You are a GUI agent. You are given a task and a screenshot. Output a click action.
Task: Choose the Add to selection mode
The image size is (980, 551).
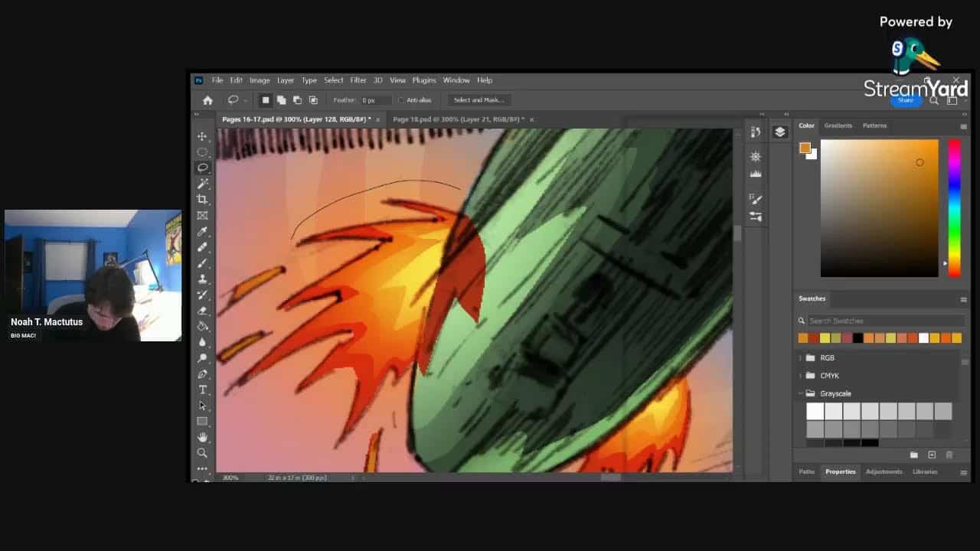[281, 100]
